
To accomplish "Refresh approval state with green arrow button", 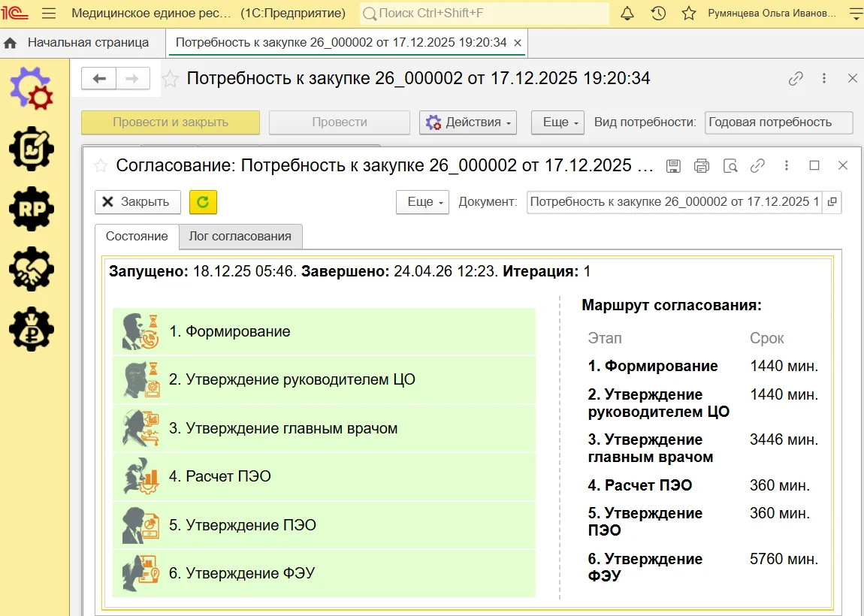I will click(x=203, y=201).
